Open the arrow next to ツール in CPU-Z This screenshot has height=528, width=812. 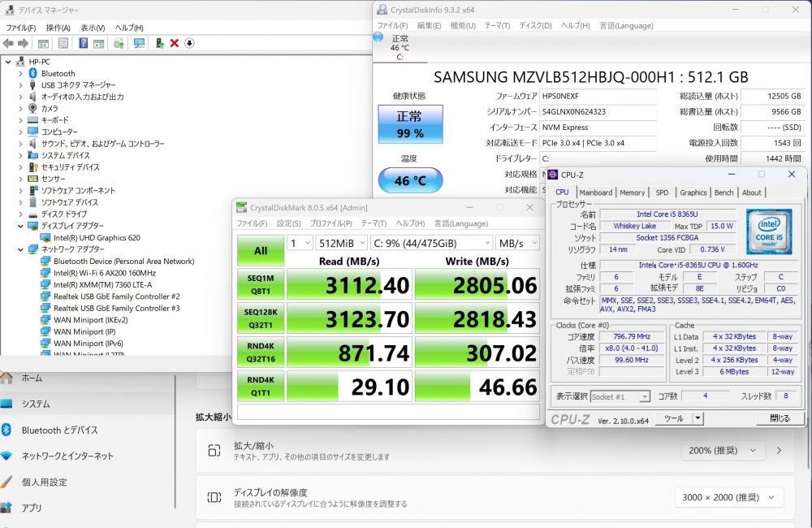[x=698, y=418]
